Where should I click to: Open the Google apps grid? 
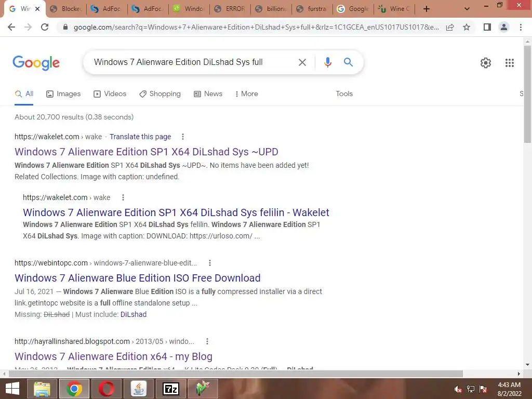tap(509, 63)
